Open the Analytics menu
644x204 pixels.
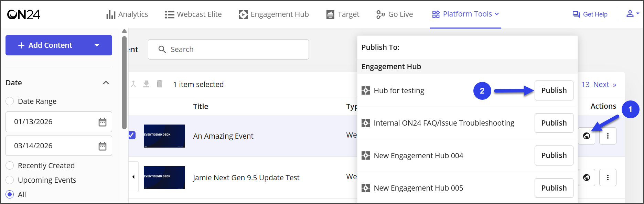(127, 14)
